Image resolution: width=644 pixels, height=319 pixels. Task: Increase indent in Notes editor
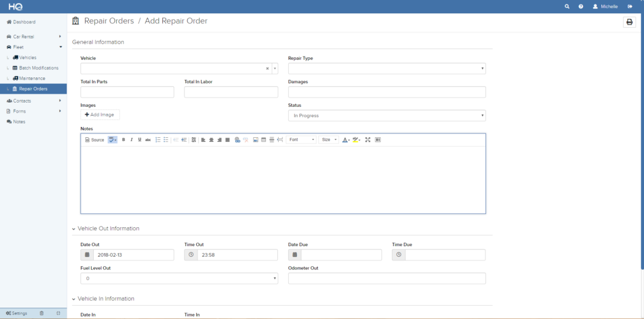pos(184,140)
